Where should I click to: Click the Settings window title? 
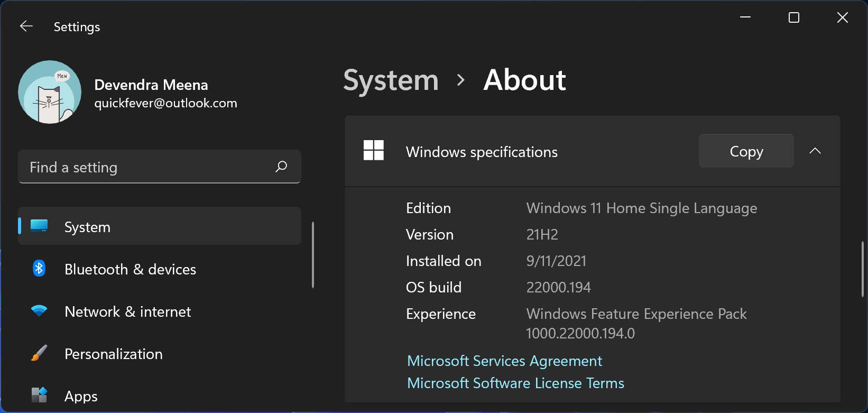pyautogui.click(x=77, y=27)
